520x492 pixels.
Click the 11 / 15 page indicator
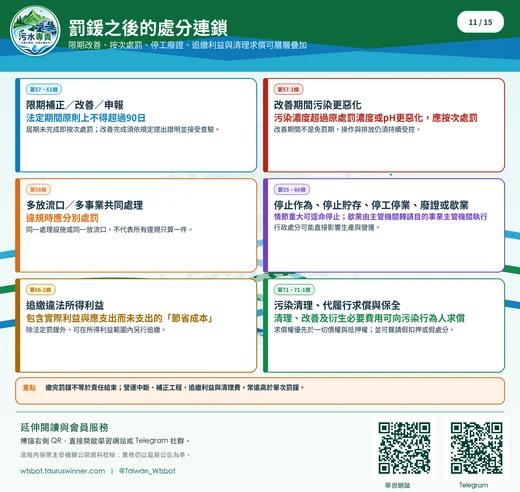[480, 22]
